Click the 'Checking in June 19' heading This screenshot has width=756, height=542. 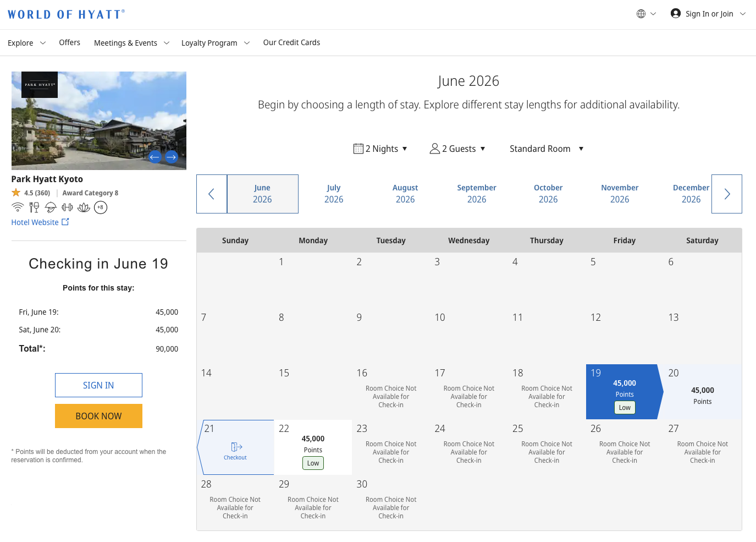point(98,264)
